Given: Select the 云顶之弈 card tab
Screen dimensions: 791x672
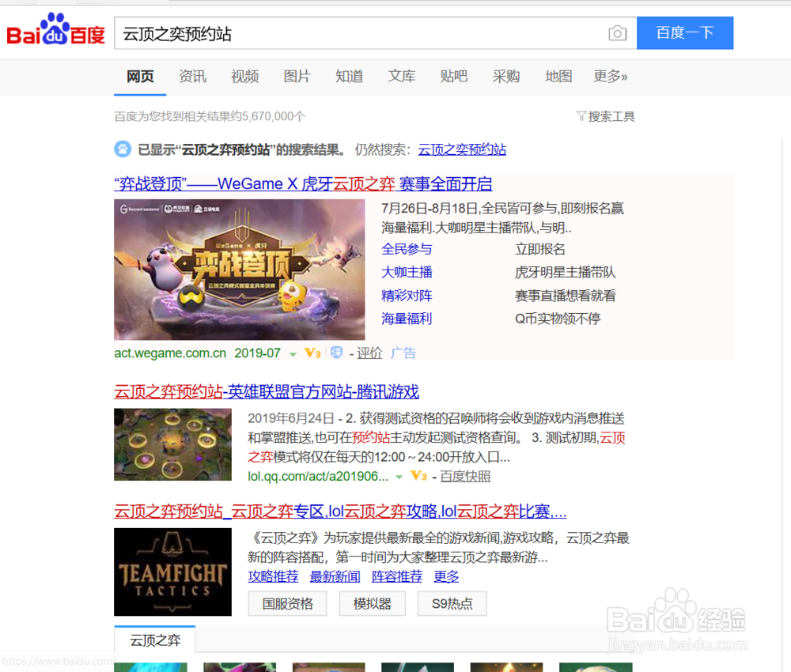Looking at the screenshot, I should pos(155,640).
